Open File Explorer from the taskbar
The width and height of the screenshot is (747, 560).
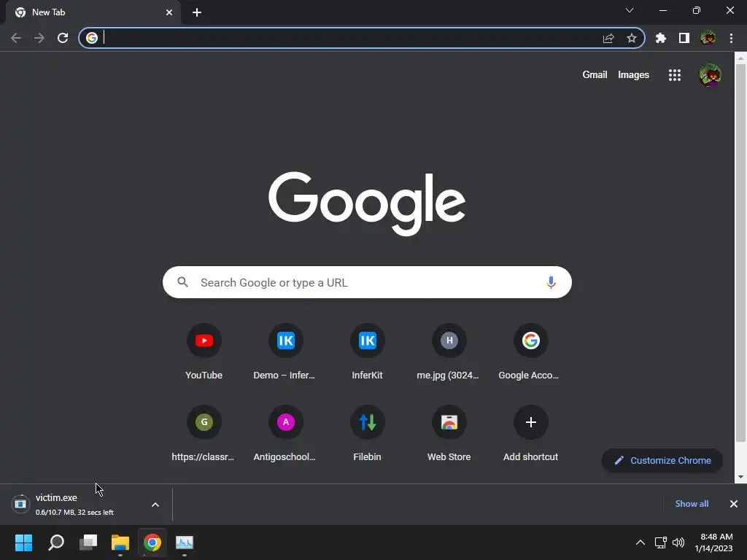[x=120, y=542]
